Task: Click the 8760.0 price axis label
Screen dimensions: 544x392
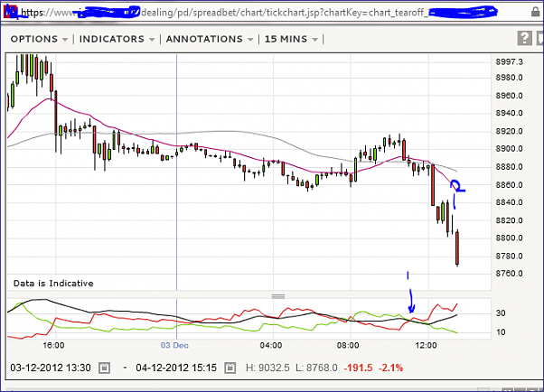Action: (510, 274)
